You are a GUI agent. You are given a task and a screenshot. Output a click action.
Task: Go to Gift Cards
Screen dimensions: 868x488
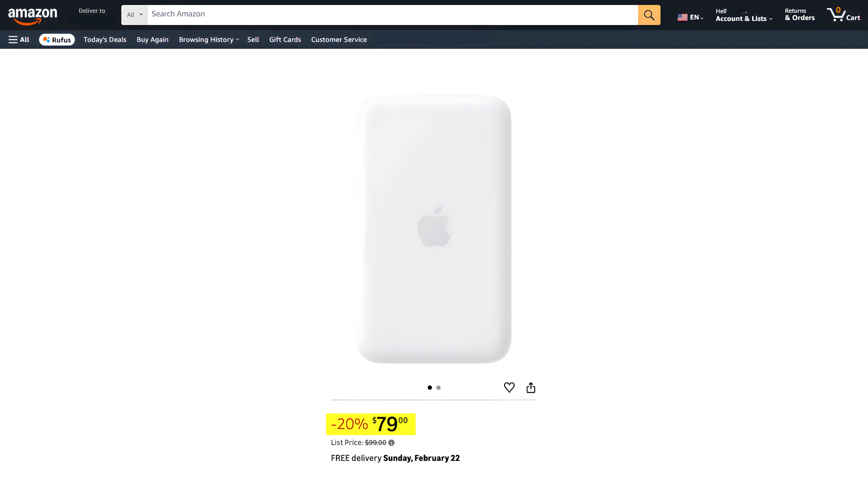tap(285, 40)
